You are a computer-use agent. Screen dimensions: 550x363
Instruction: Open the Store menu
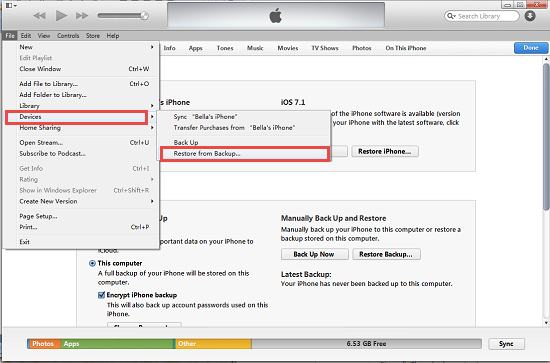click(x=93, y=36)
